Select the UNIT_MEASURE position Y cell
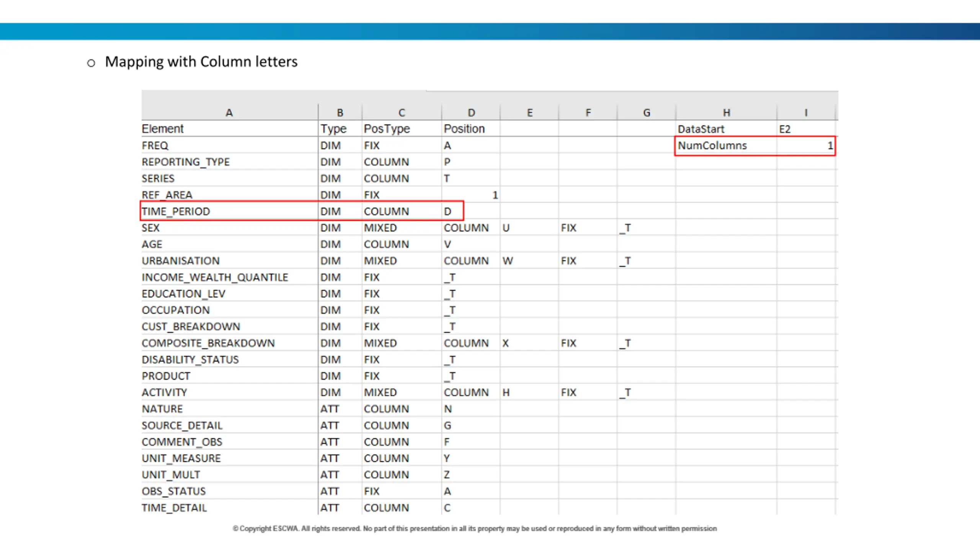980x551 pixels. [471, 458]
